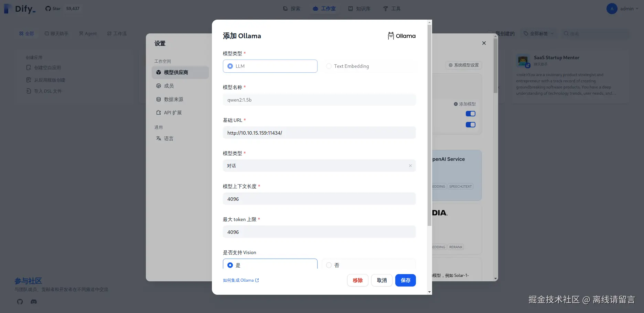Choose 是 for Vision support
This screenshot has height=313, width=644.
click(x=230, y=265)
